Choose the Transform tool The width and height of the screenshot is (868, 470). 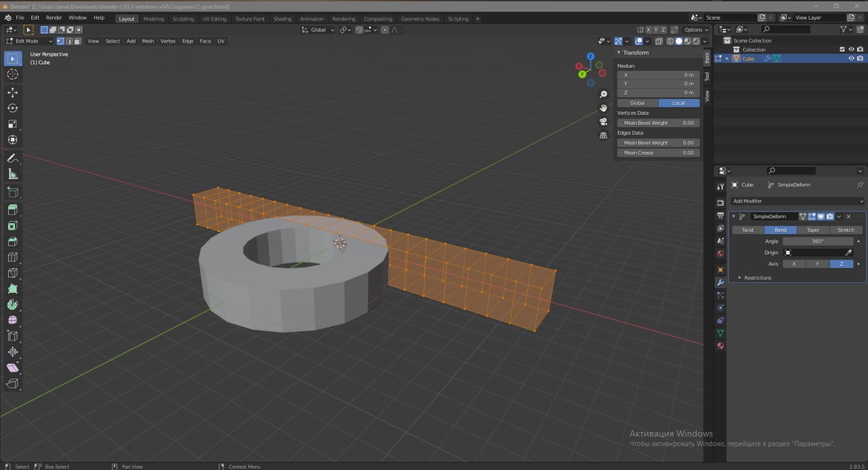pyautogui.click(x=12, y=140)
